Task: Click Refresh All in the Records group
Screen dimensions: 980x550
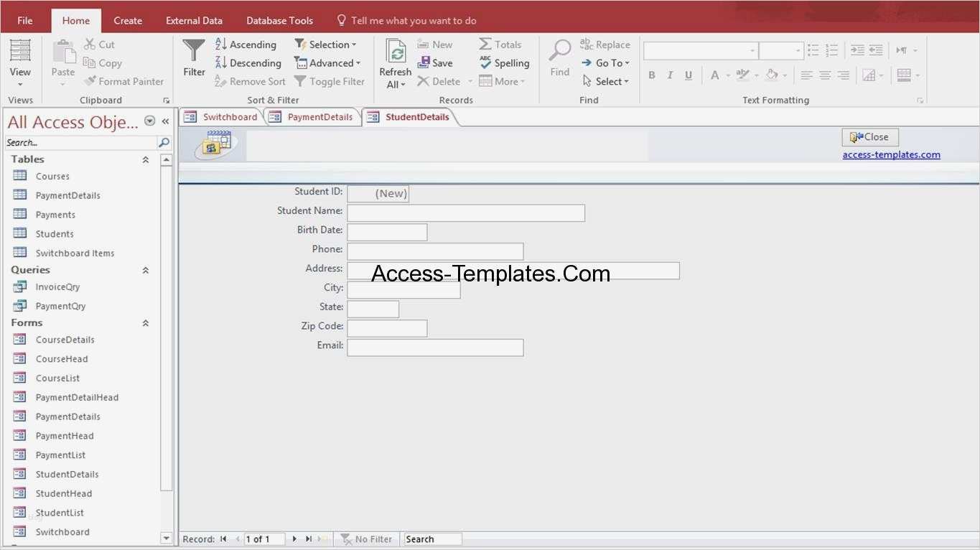Action: pyautogui.click(x=395, y=62)
